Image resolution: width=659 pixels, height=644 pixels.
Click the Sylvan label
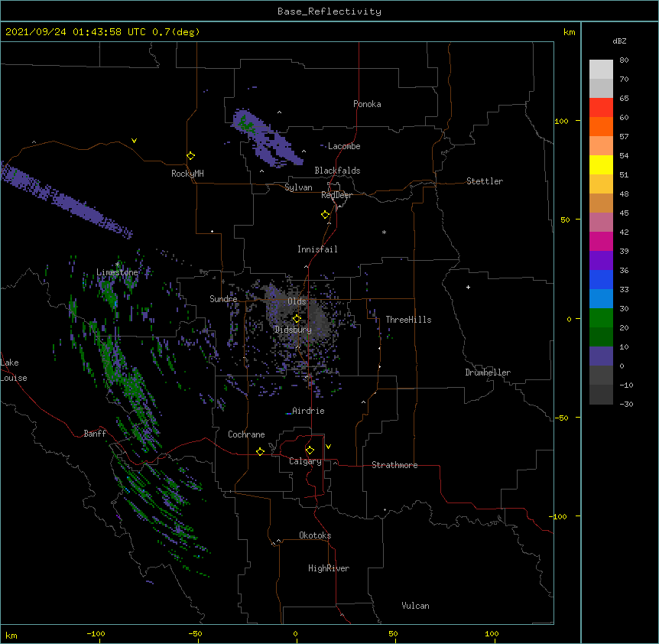(298, 187)
